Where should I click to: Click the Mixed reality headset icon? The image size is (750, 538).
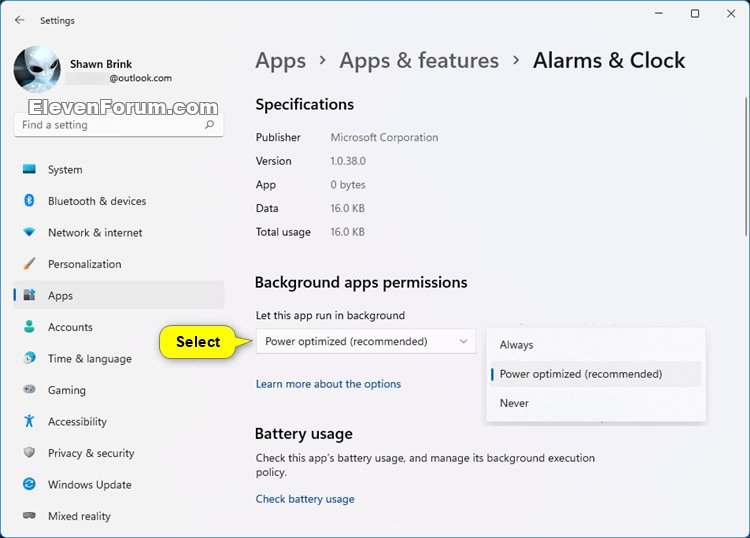click(29, 516)
